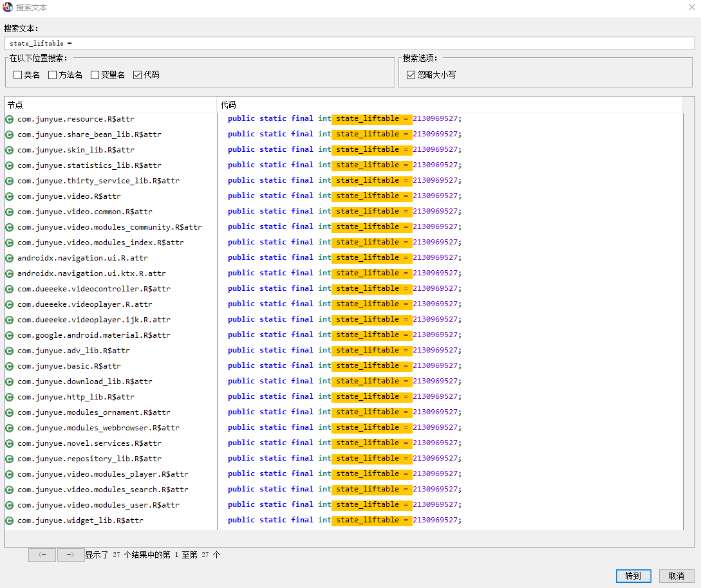Select code cell for com.dueeeke.videoplayer.R.attr row
701x588 pixels.
point(450,304)
